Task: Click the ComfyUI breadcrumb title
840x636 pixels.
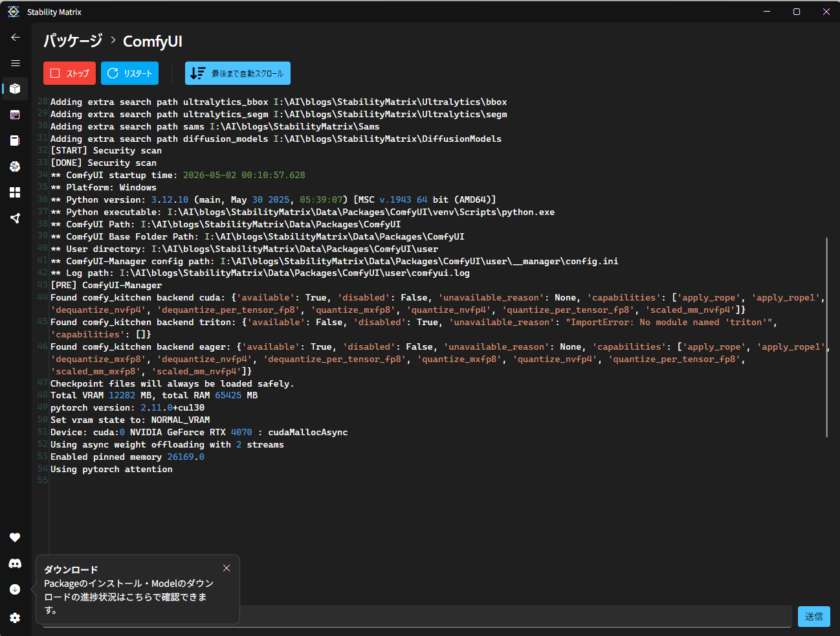Action: pyautogui.click(x=153, y=41)
